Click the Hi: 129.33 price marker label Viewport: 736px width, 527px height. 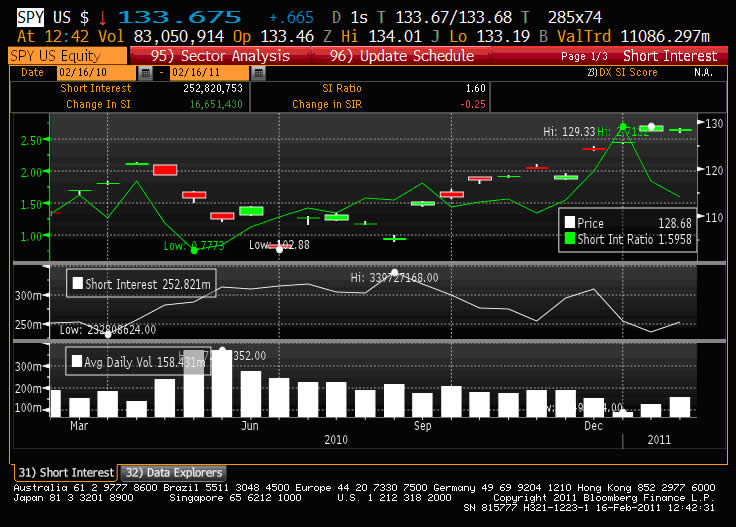click(x=569, y=132)
